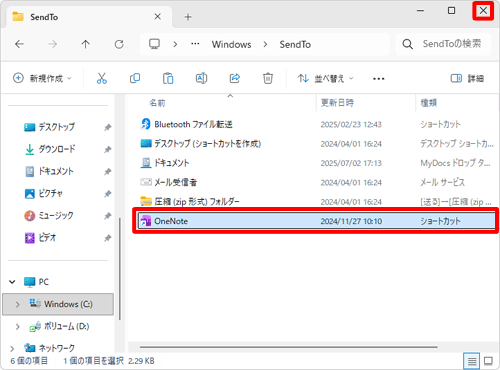Click the navigation pane vertical scrollbar
Viewport: 500px width, 370px height.
coord(120,268)
